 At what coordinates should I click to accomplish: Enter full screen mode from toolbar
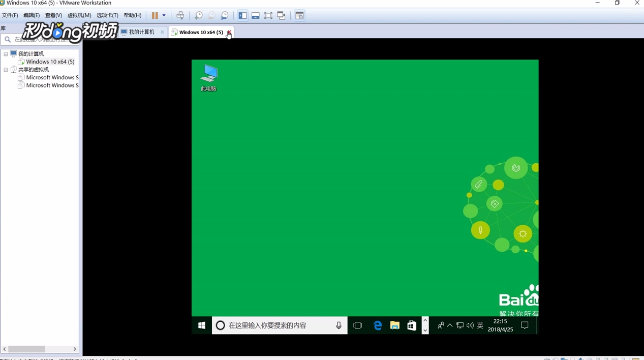click(268, 16)
